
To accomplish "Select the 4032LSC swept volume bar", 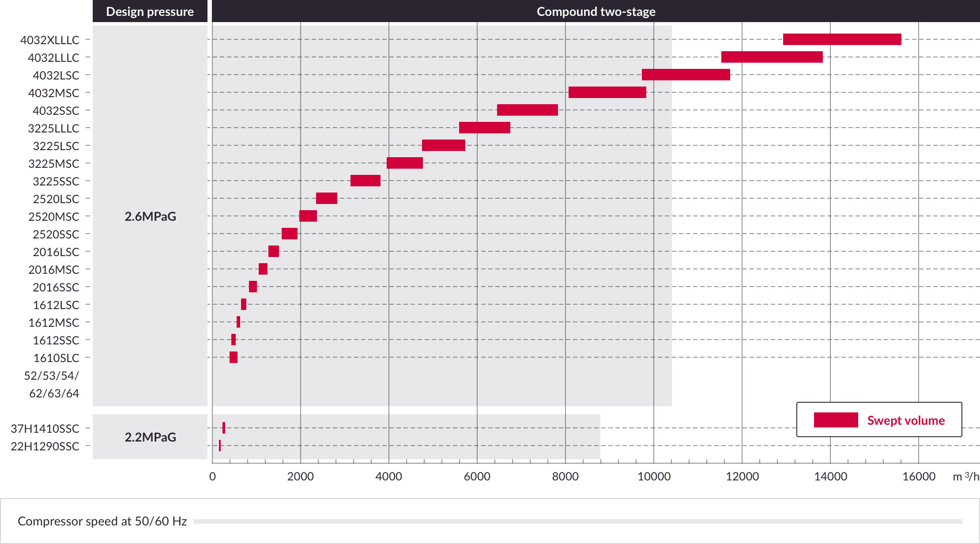I will click(686, 75).
